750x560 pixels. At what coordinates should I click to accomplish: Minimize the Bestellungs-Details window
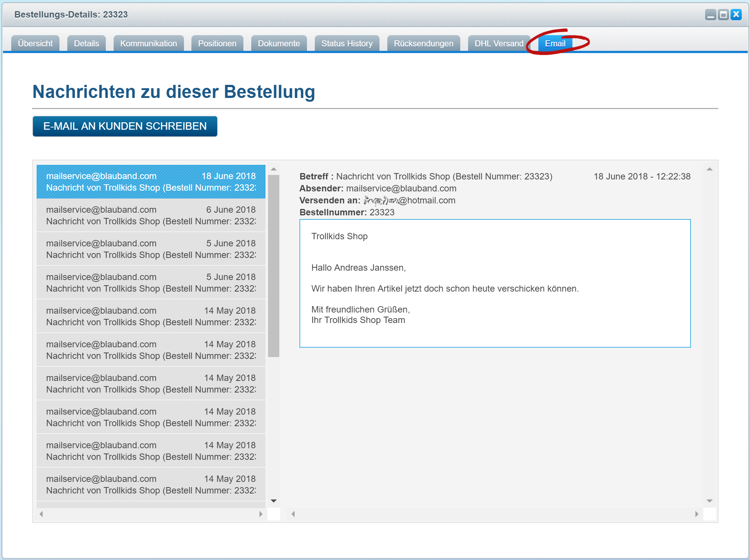[x=711, y=15]
